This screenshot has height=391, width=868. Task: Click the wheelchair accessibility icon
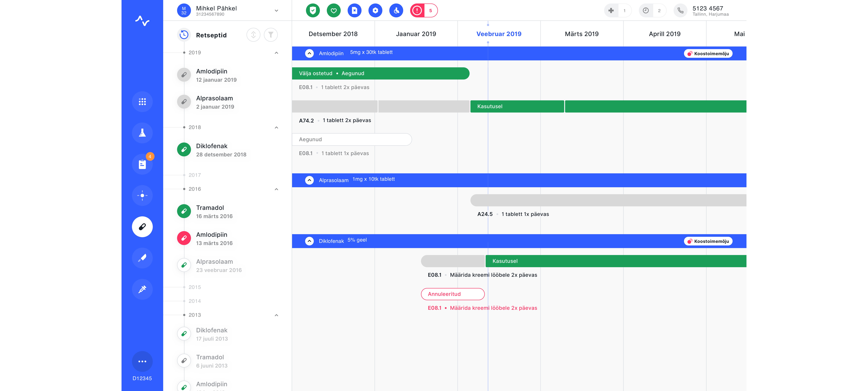click(396, 10)
